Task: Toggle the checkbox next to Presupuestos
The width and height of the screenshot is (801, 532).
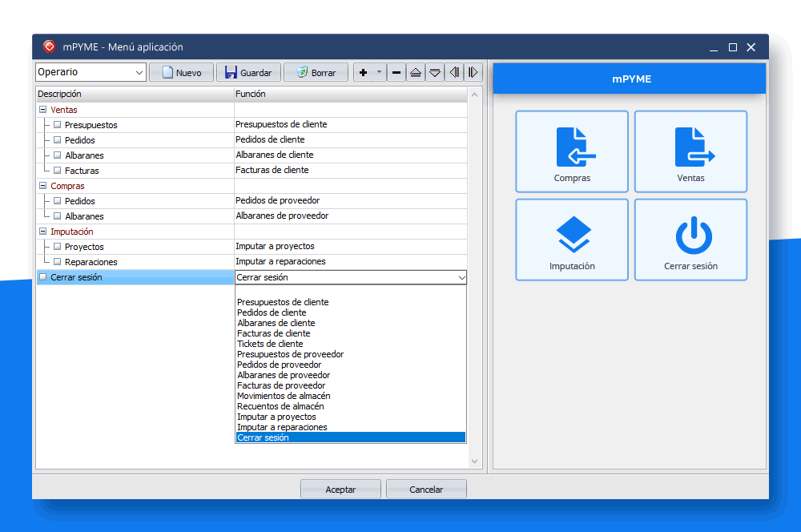Action: (58, 125)
